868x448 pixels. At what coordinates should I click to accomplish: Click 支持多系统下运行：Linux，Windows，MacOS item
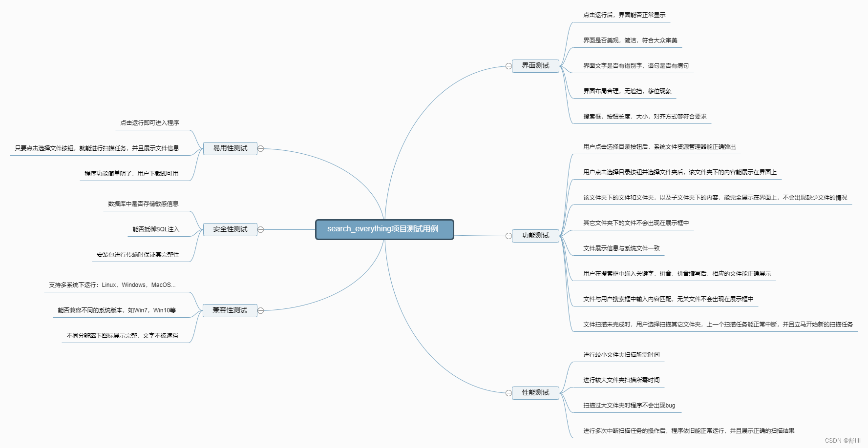[112, 285]
